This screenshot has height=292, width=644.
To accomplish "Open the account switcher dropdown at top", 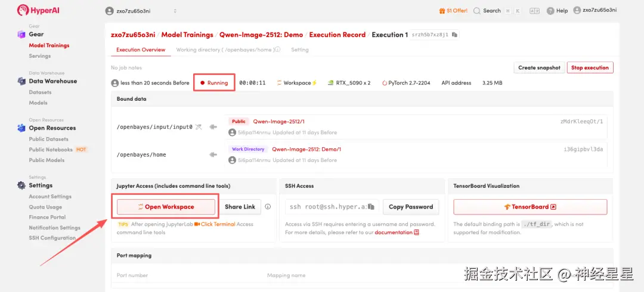I will coord(175,11).
